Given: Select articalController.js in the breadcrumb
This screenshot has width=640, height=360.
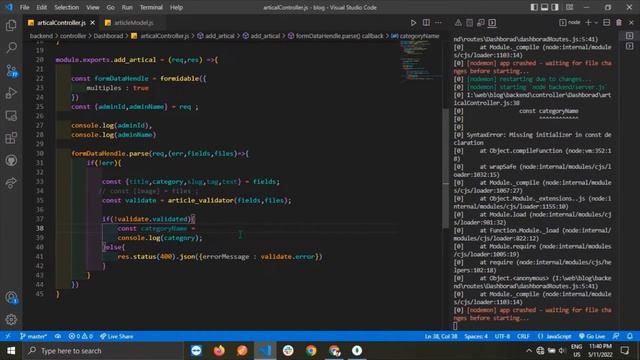Looking at the screenshot, I should click(x=164, y=36).
